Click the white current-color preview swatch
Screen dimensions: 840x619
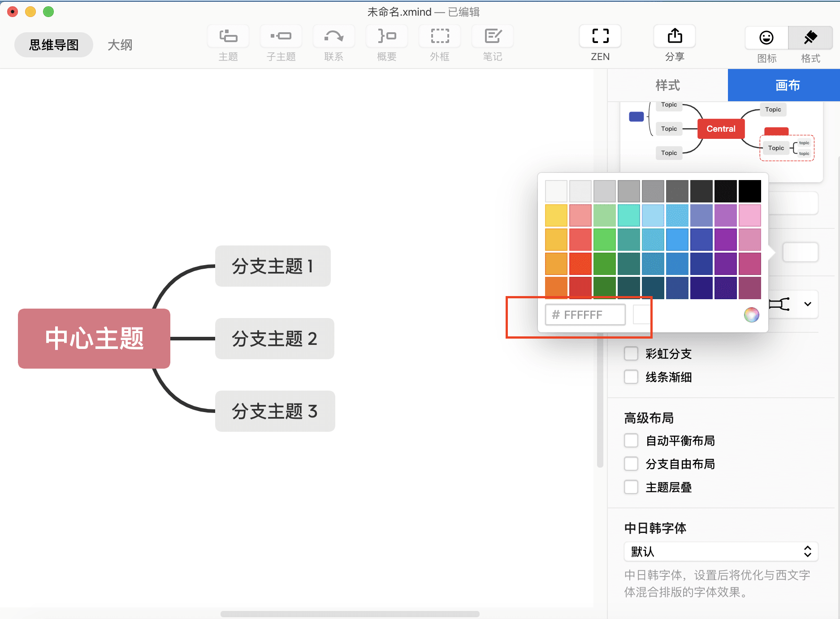coord(642,314)
